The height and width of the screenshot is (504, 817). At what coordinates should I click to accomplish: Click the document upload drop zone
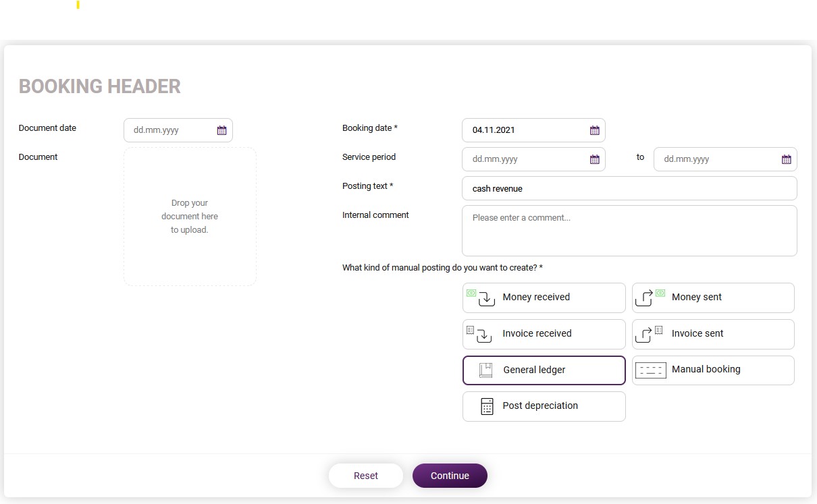pos(190,217)
